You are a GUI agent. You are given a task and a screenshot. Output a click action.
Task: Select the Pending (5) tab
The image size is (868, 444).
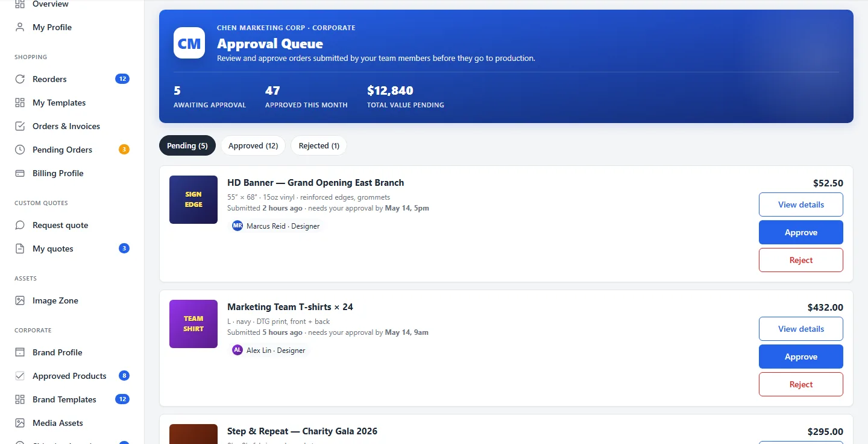[187, 145]
